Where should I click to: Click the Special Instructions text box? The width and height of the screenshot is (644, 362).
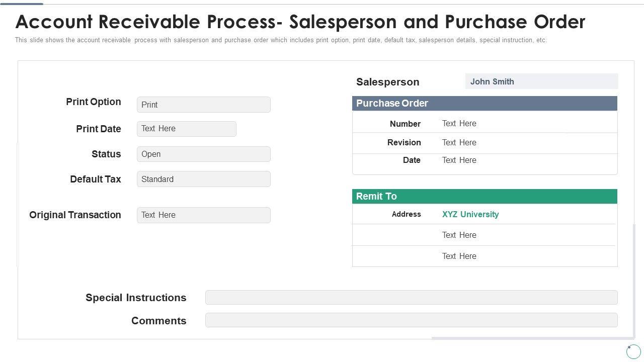(411, 298)
